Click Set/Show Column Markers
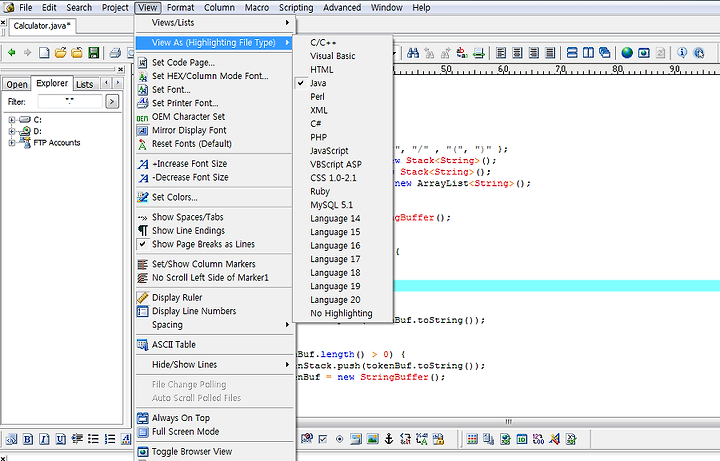The width and height of the screenshot is (720, 461). [x=214, y=264]
